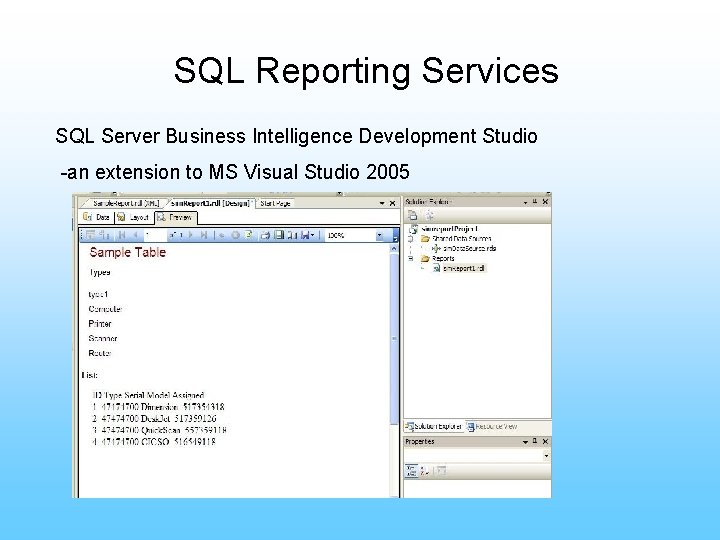
Task: Click the 'Router' row in the report
Action: [100, 353]
